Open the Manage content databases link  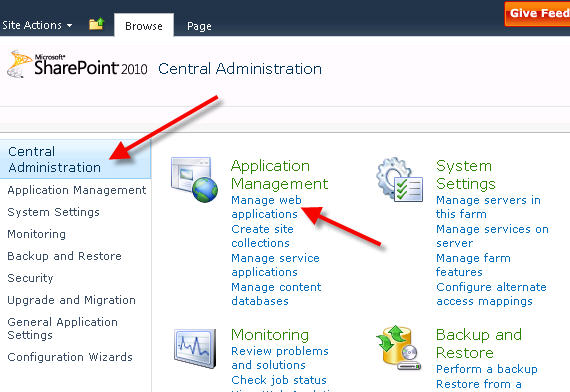coord(276,294)
